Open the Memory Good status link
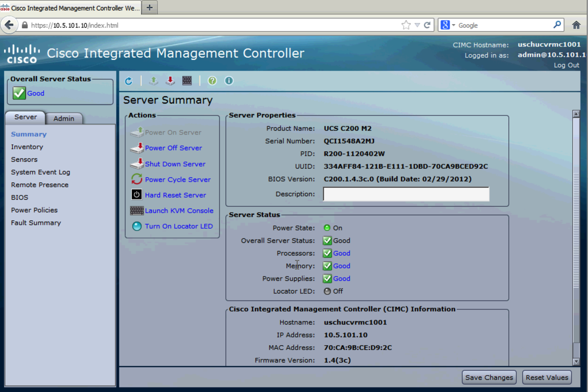 342,266
